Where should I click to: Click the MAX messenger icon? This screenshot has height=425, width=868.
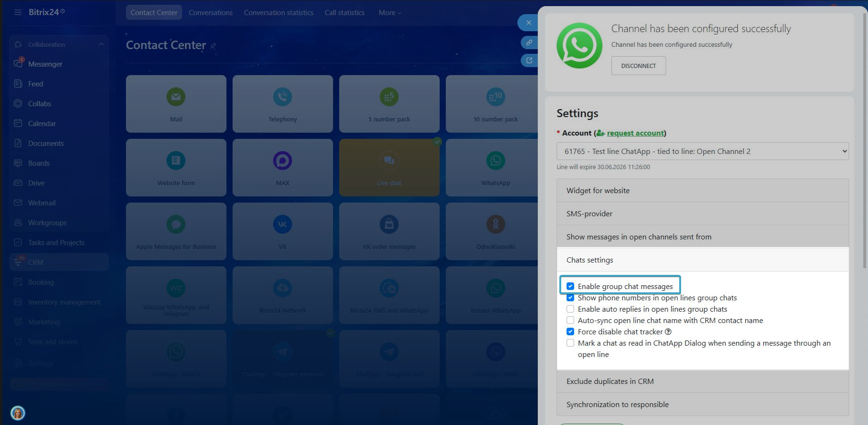282,161
